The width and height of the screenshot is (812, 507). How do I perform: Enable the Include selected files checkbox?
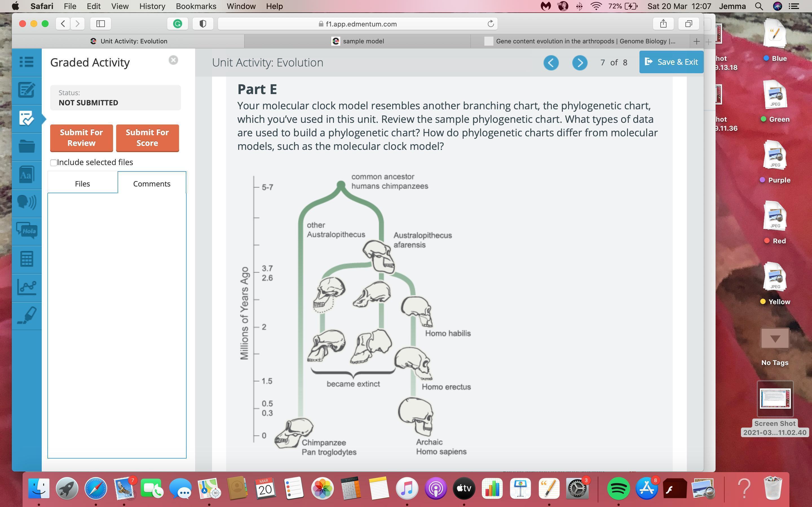point(53,163)
